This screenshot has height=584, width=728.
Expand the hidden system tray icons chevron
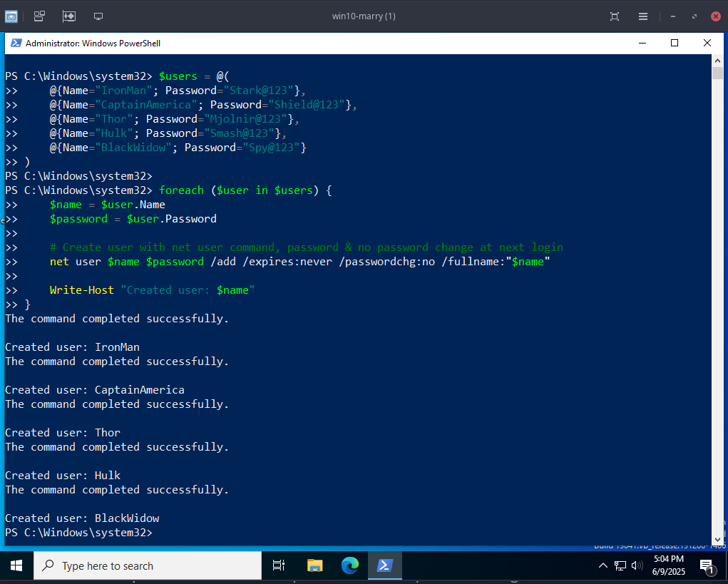coord(603,565)
